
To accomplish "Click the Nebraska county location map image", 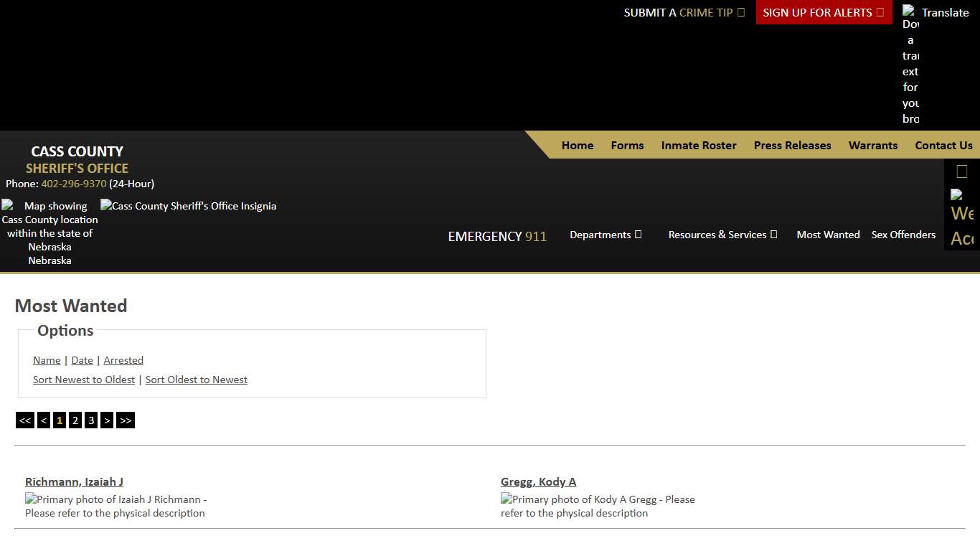I will click(50, 232).
